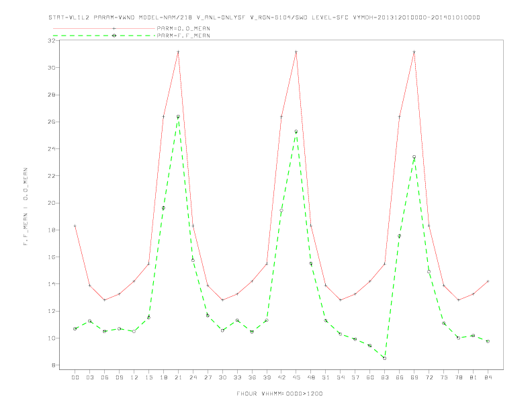
Task: Click x-axis tick label 21
Action: tap(178, 377)
